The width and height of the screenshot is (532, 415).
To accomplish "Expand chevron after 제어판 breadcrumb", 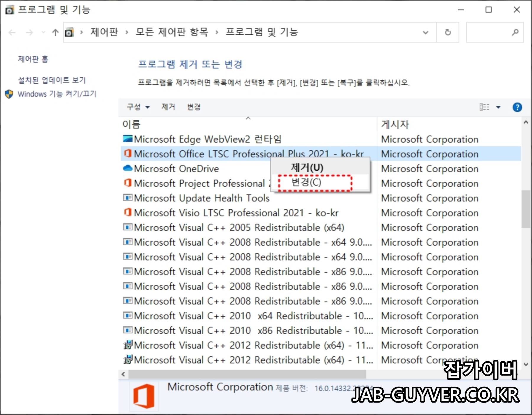I will tap(127, 32).
